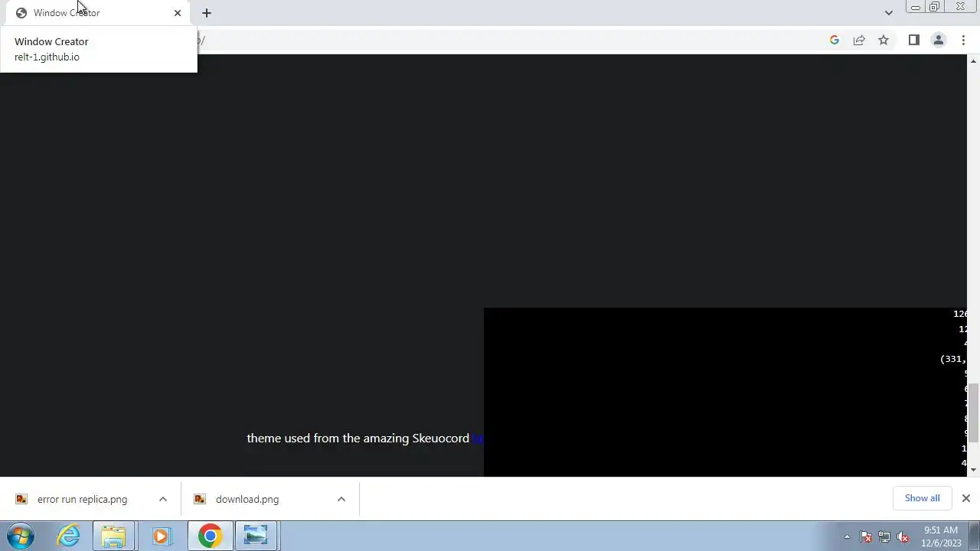Launch Internet Explorer from taskbar
The height and width of the screenshot is (551, 980).
(x=69, y=536)
